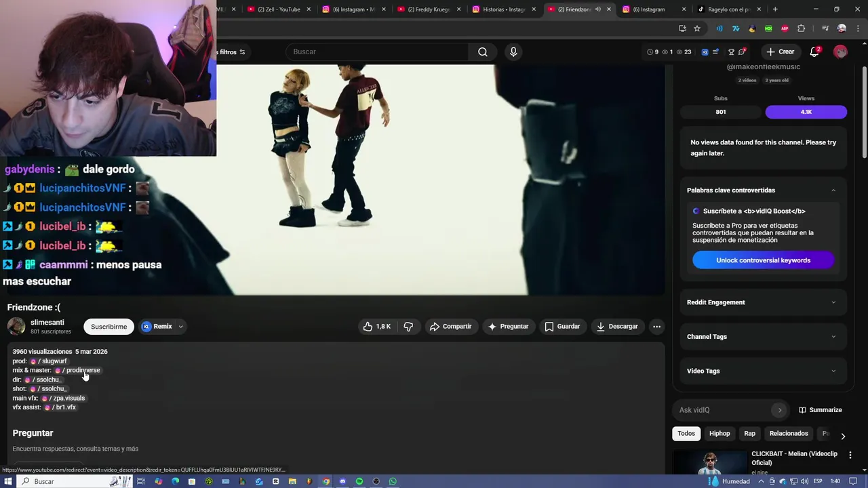Click the filters toggle icon
Image resolution: width=868 pixels, height=488 pixels.
(x=242, y=52)
